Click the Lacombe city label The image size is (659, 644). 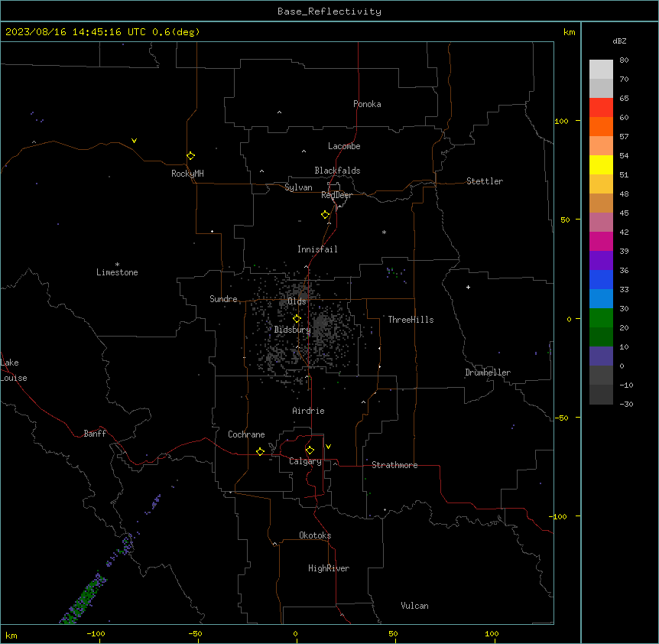click(344, 146)
